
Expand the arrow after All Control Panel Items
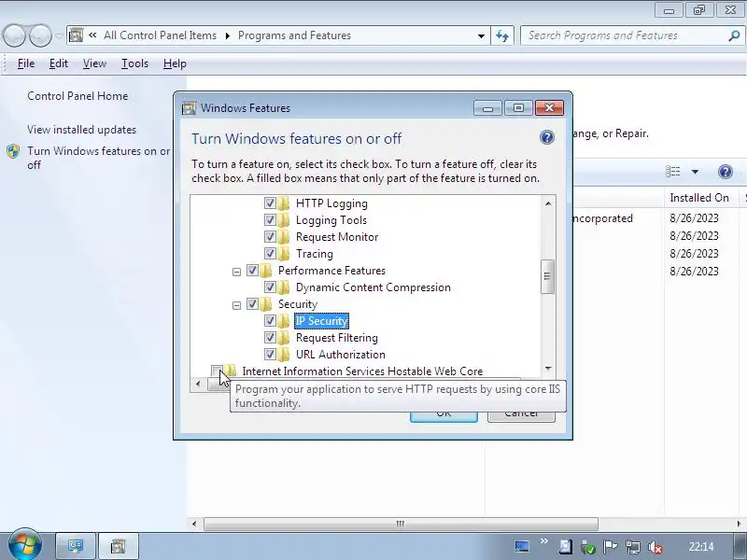(x=228, y=35)
